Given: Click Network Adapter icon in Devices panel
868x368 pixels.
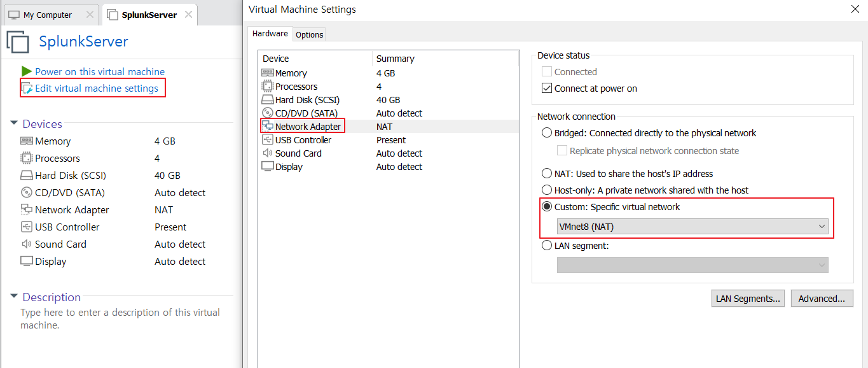Looking at the screenshot, I should click(27, 209).
